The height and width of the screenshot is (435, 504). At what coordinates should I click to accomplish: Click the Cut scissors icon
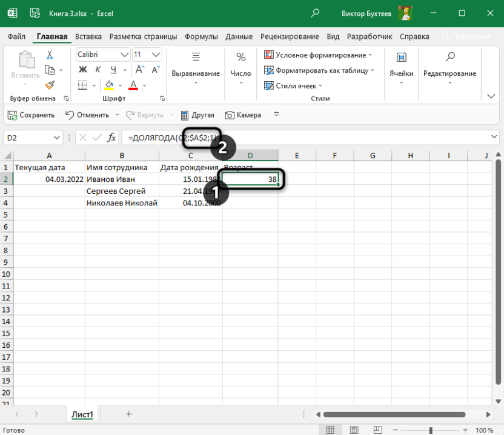[x=50, y=55]
